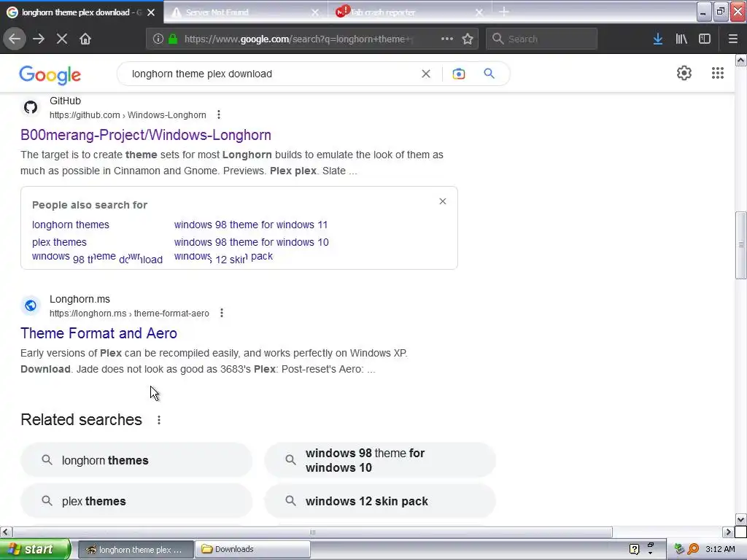This screenshot has width=747, height=560.
Task: Close the Server Not Found tab
Action: click(x=315, y=12)
